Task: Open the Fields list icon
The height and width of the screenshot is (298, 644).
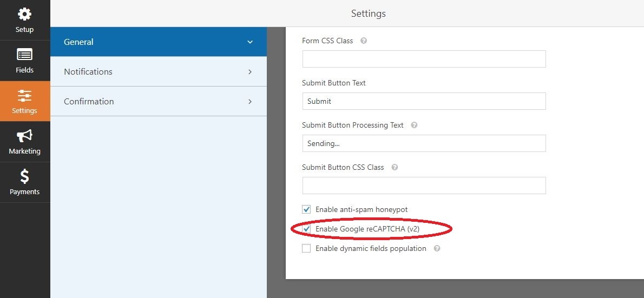Action: pos(24,55)
